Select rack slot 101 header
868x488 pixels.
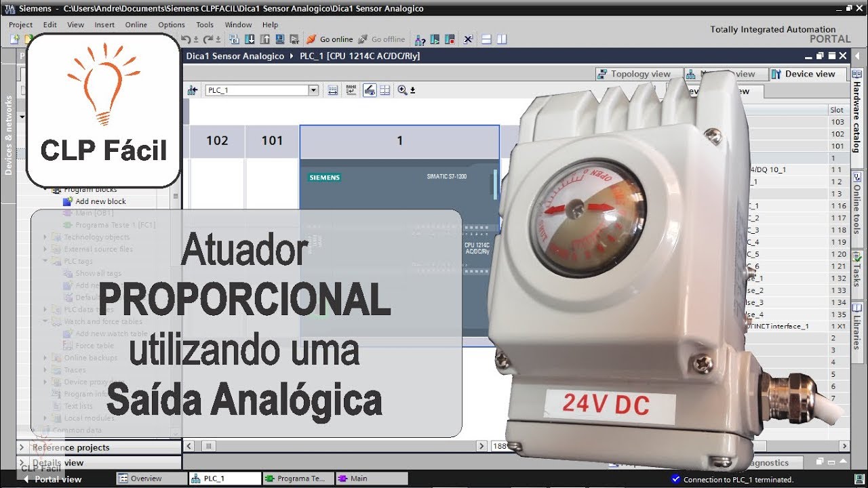click(272, 141)
